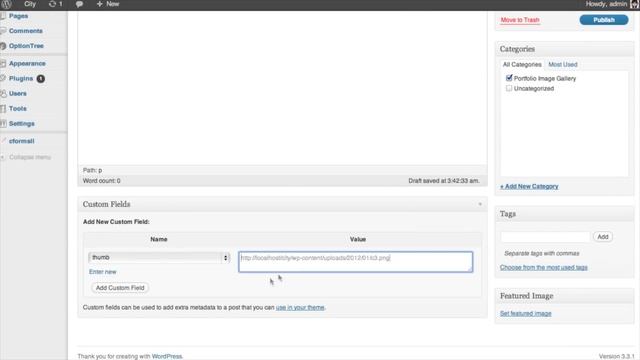Focus the custom field Value textarea
640x360 pixels.
point(356,262)
